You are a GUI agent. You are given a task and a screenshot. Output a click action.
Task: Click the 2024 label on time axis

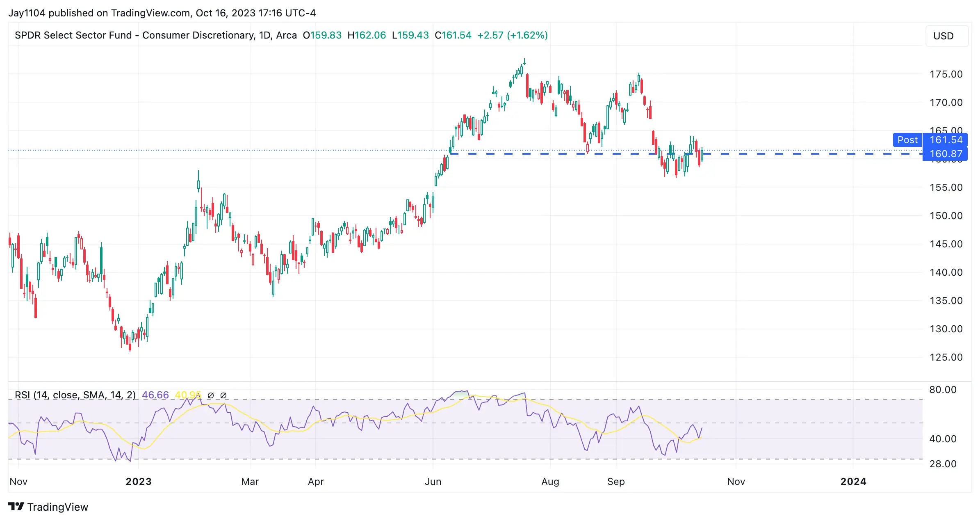pos(853,482)
